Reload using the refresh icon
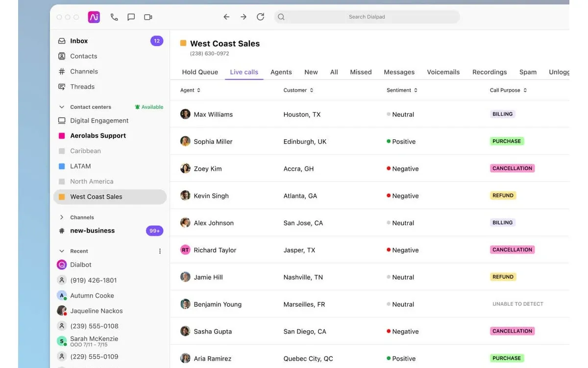Viewport: 588px width, 368px height. coord(260,17)
